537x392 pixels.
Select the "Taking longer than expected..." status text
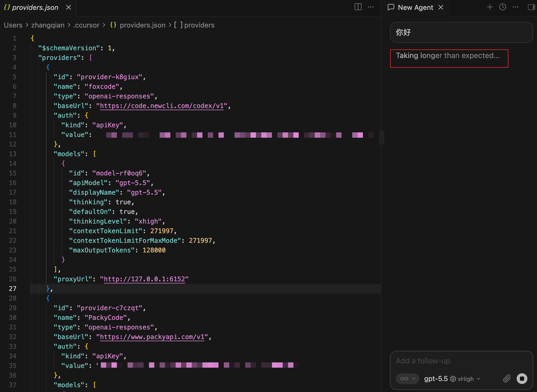tap(448, 56)
